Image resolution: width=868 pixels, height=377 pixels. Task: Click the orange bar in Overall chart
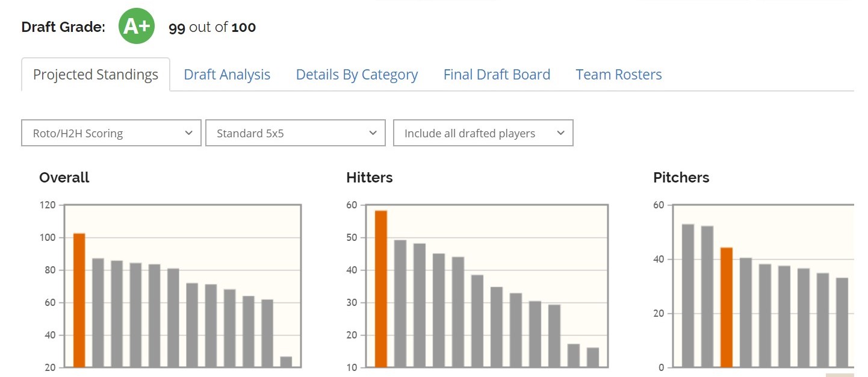[x=79, y=300]
